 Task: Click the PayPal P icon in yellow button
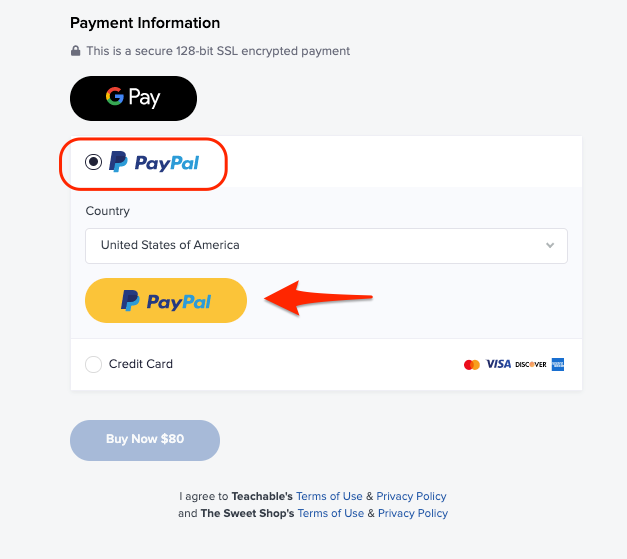[x=130, y=301]
